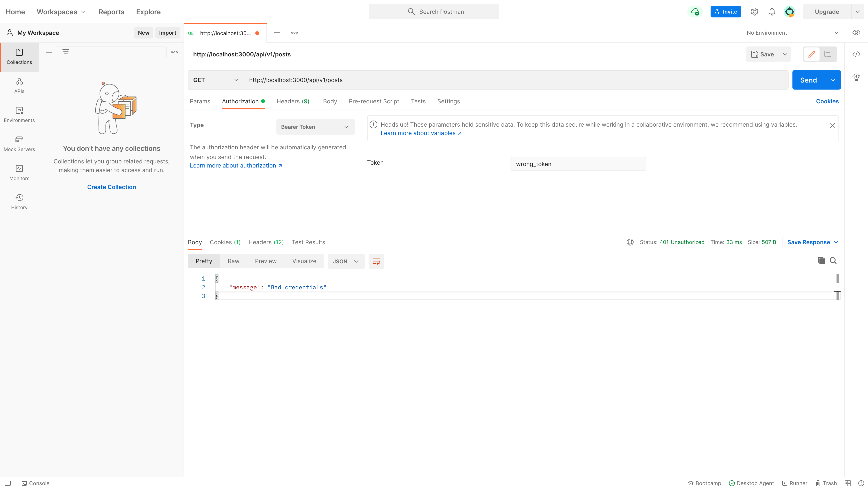Viewport: 868px width, 489px height.
Task: Switch to the request Body tab
Action: click(330, 101)
